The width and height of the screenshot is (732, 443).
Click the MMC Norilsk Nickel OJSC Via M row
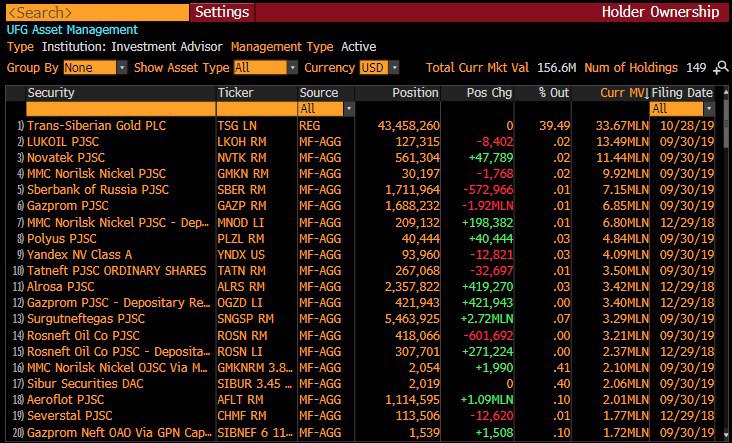(x=366, y=368)
